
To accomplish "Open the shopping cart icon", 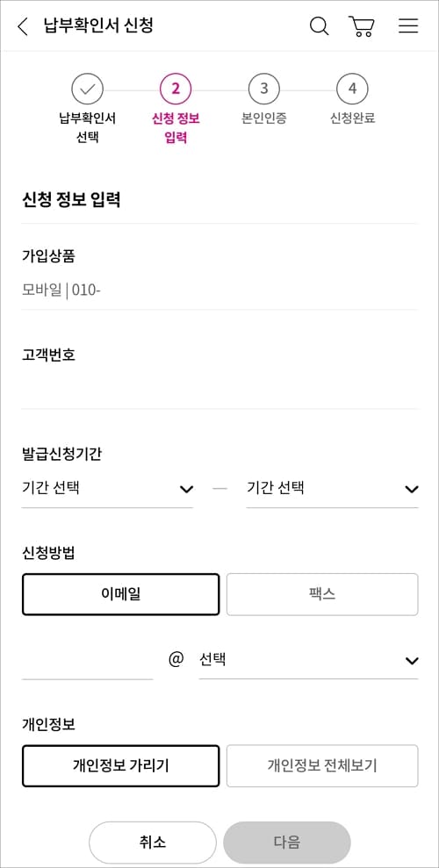I will click(x=362, y=26).
